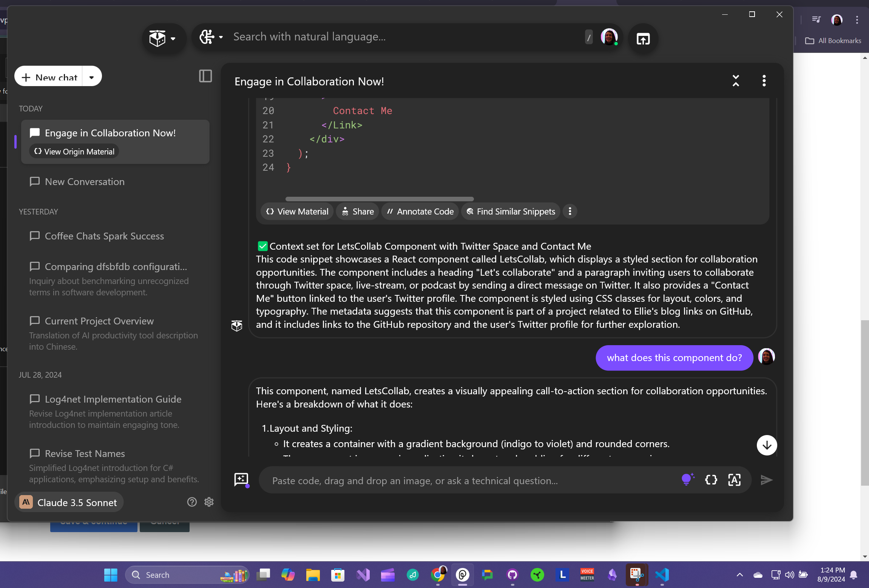The width and height of the screenshot is (869, 588).
Task: Open the Pieces cube logo dropdown
Action: [x=163, y=38]
